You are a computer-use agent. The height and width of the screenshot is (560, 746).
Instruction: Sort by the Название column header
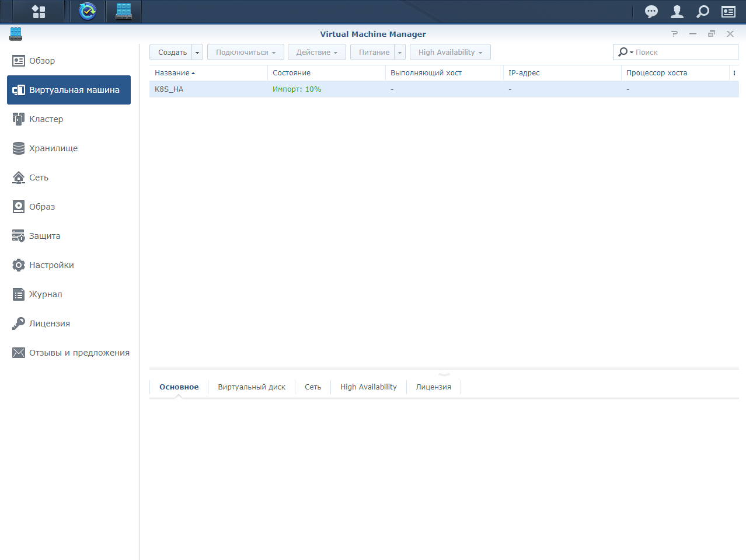(208, 73)
